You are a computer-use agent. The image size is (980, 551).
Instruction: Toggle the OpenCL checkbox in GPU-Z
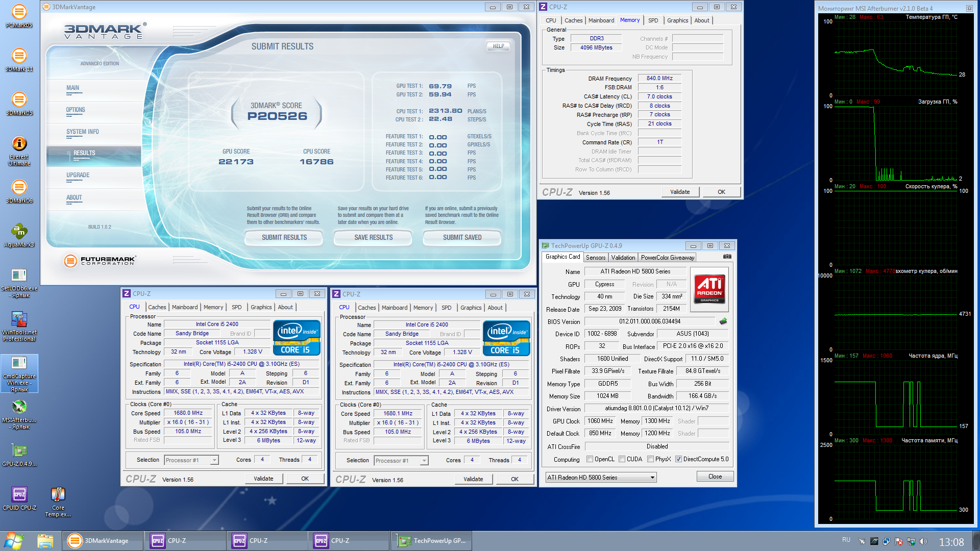pyautogui.click(x=590, y=459)
